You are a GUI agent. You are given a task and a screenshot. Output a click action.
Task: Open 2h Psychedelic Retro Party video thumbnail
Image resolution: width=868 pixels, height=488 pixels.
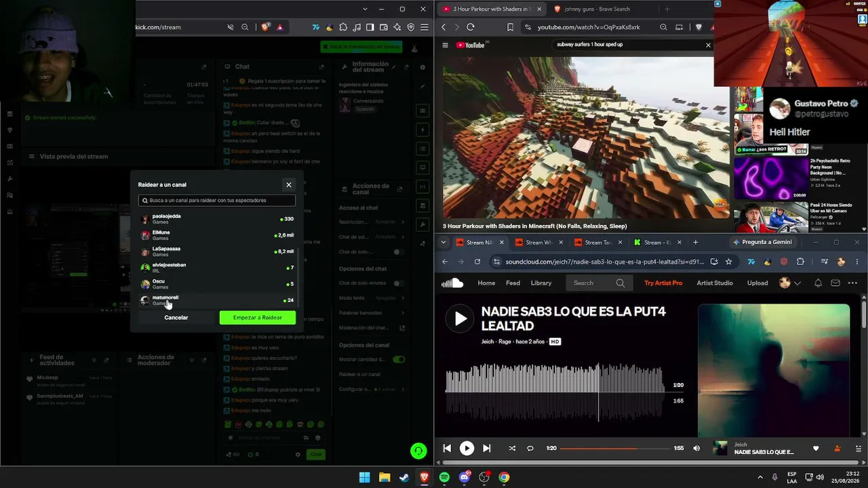point(770,179)
